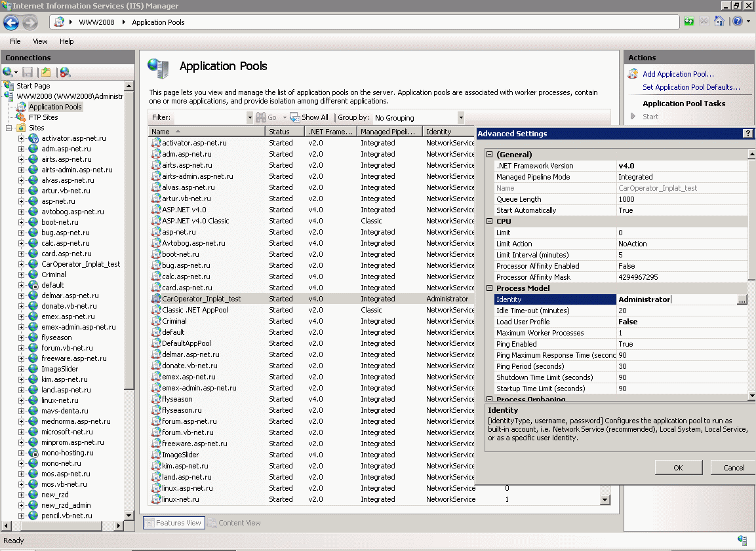This screenshot has width=756, height=551.
Task: Click Processor Affinity Enabled False value
Action: [x=682, y=266]
